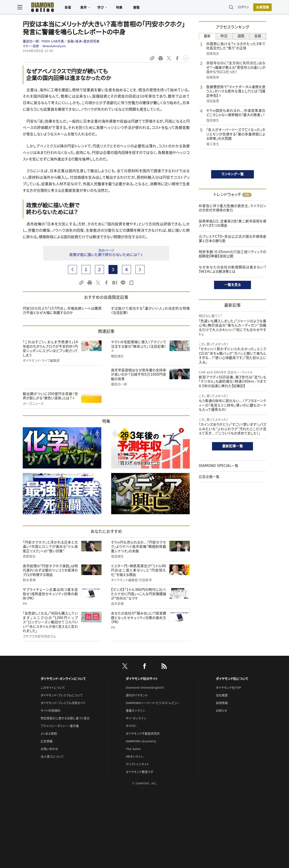Open the 広告企画一覧 link

click(209, 477)
